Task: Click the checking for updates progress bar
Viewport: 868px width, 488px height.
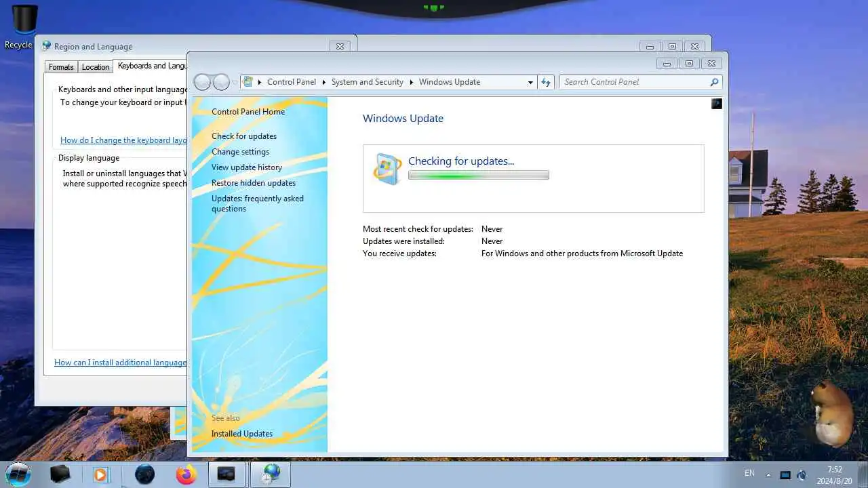Action: pyautogui.click(x=479, y=175)
